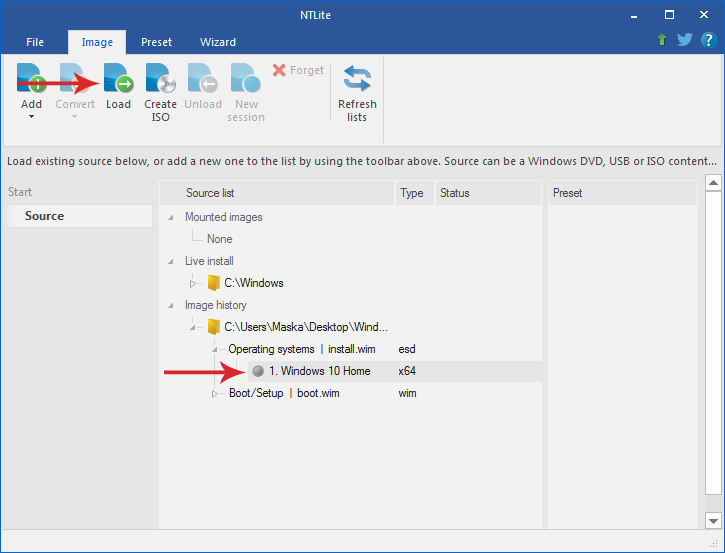Viewport: 725px width, 553px height.
Task: Switch to the Preset tab
Action: (156, 42)
